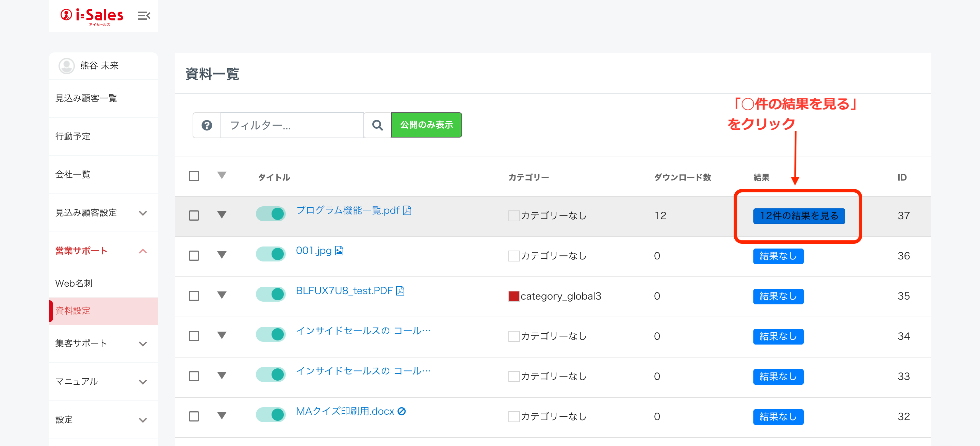The width and height of the screenshot is (980, 446).
Task: Toggle the publish switch for 001.jpg
Action: coord(271,254)
